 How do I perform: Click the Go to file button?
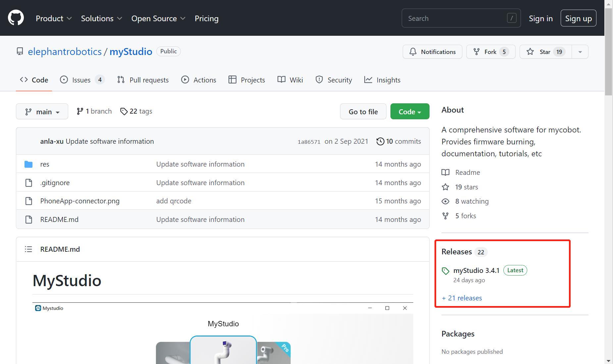coord(363,112)
